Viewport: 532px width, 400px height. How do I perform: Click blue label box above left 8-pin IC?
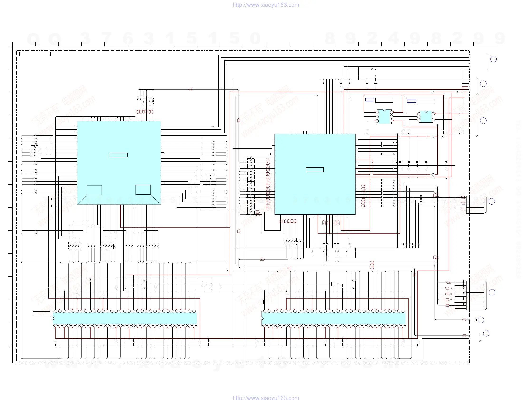tap(370, 100)
